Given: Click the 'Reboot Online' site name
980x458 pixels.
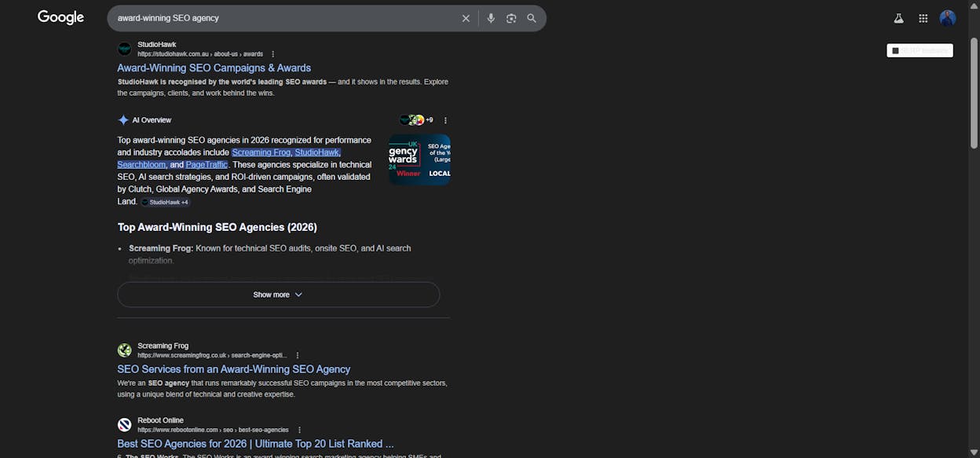Looking at the screenshot, I should pos(160,420).
